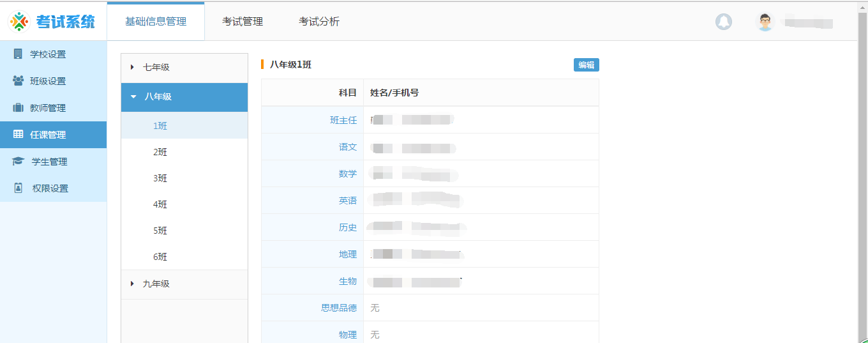Expand the 九年级 tree arrow
868x343 pixels.
point(132,284)
